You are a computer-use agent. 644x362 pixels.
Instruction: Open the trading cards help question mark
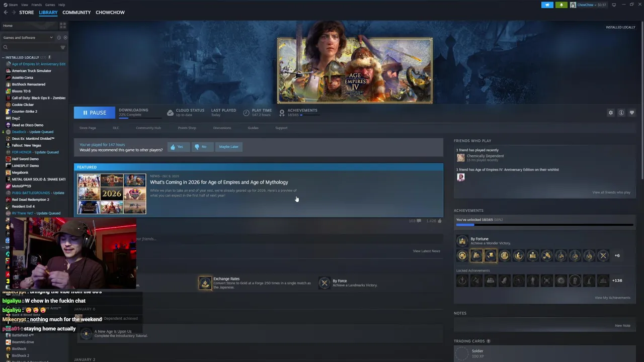tap(488, 341)
